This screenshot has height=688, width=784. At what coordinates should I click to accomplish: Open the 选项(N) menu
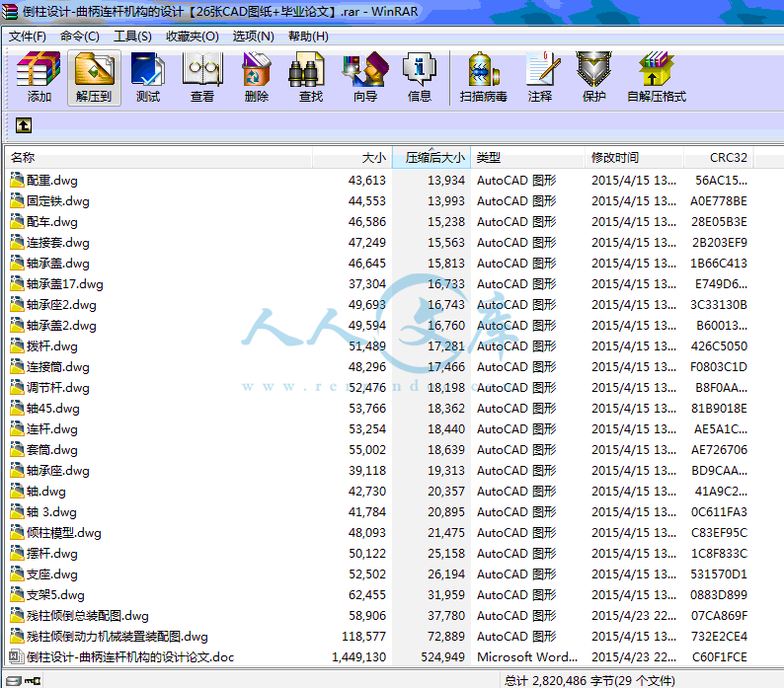click(253, 37)
